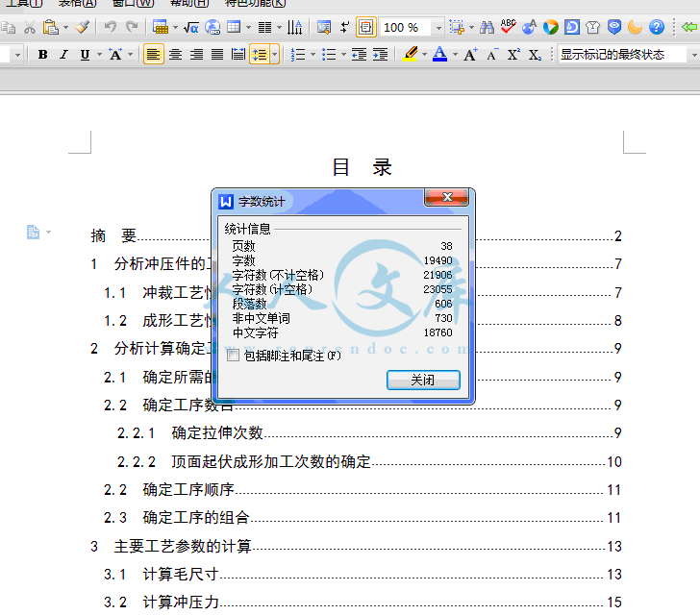700x615 pixels.
Task: Toggle Underline formatting
Action: [x=85, y=55]
